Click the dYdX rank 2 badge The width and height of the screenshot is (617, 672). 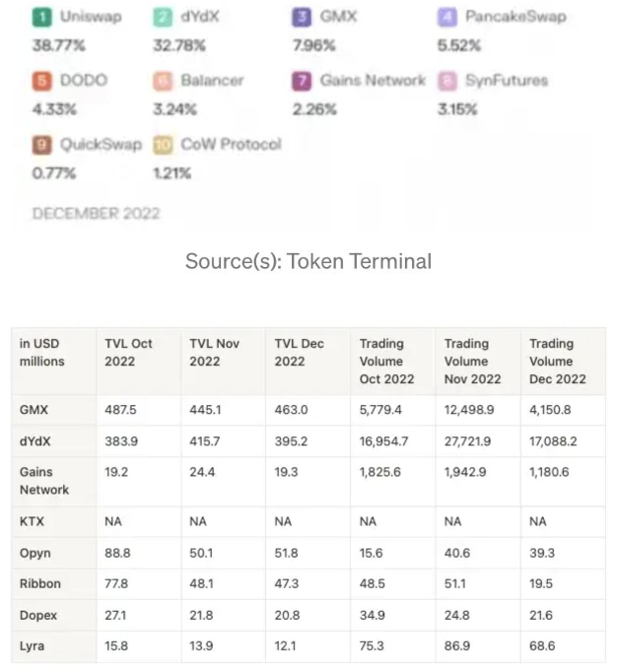tap(163, 17)
